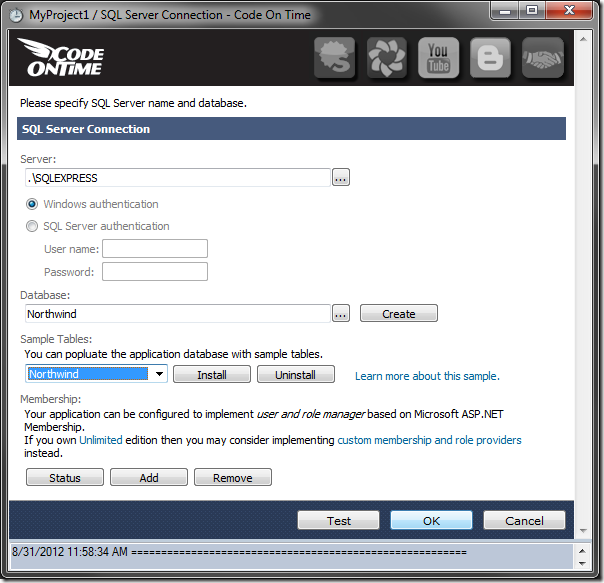Maximize the Code On Time window

[x=532, y=11]
